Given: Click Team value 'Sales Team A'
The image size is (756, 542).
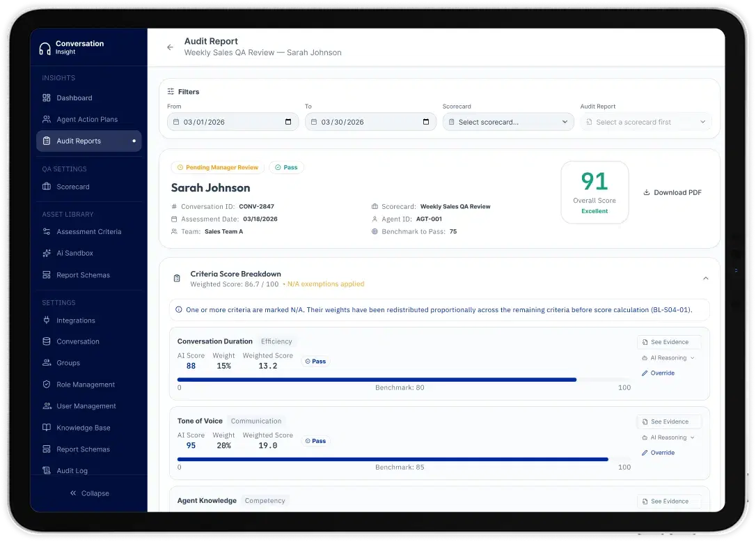Looking at the screenshot, I should click(x=223, y=231).
